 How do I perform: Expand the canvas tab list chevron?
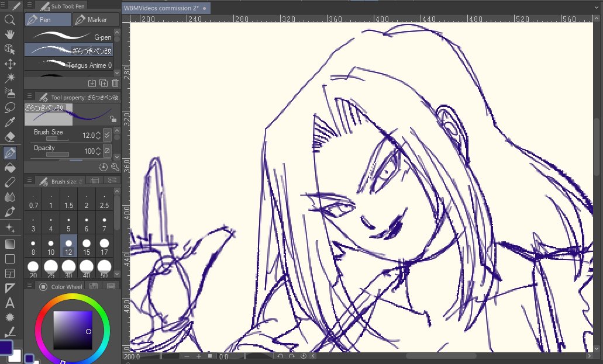596,7
